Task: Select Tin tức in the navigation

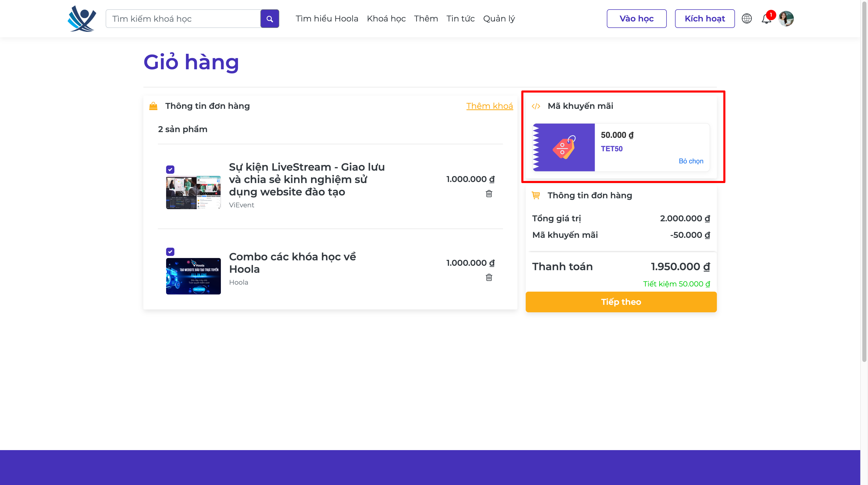Action: point(460,19)
